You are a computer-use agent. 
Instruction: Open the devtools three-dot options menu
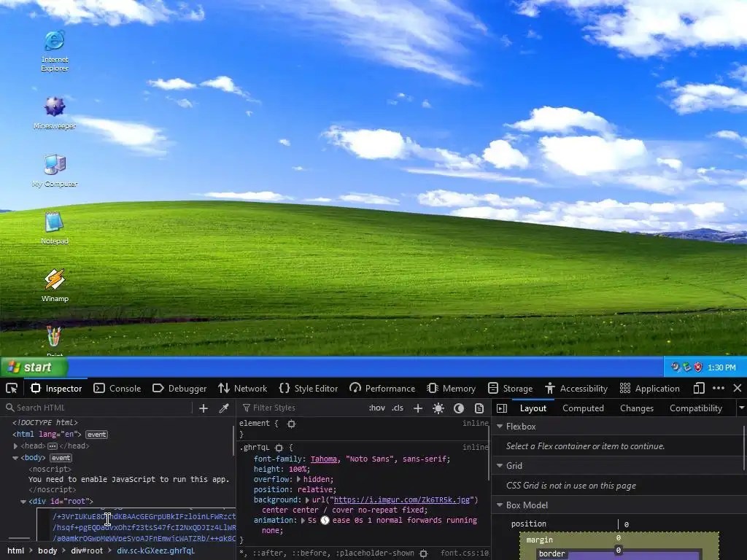click(x=719, y=389)
